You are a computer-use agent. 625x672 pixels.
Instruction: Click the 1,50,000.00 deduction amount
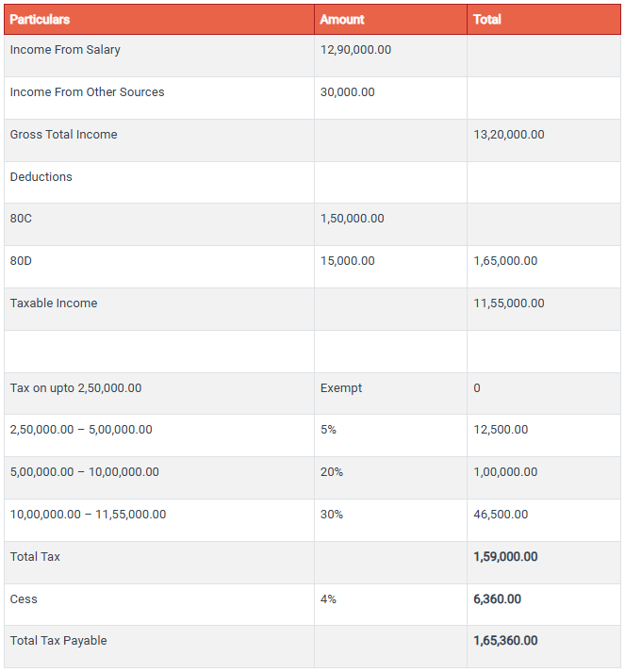pos(353,219)
